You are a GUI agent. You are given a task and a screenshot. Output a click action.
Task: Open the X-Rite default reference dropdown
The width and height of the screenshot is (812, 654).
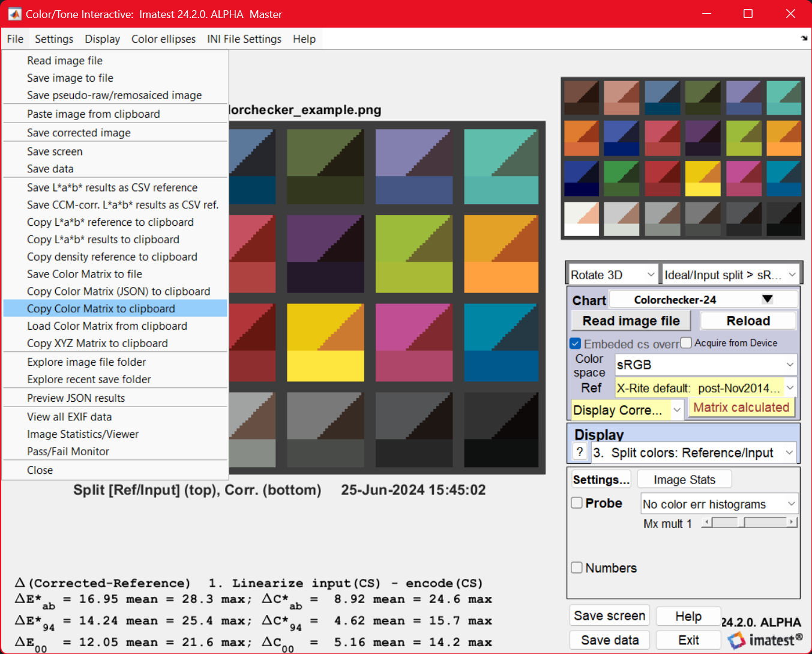706,388
